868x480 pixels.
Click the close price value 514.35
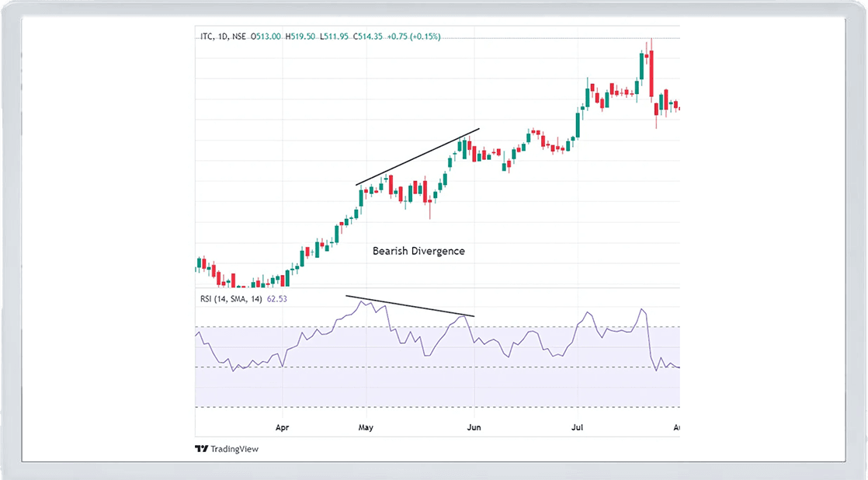click(369, 37)
